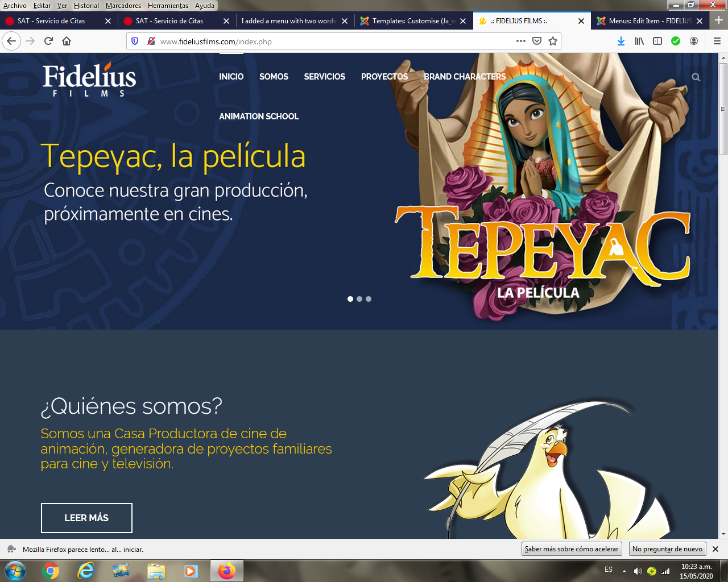728x582 pixels.
Task: Close the FIDELIUS FILMS tab
Action: click(581, 21)
